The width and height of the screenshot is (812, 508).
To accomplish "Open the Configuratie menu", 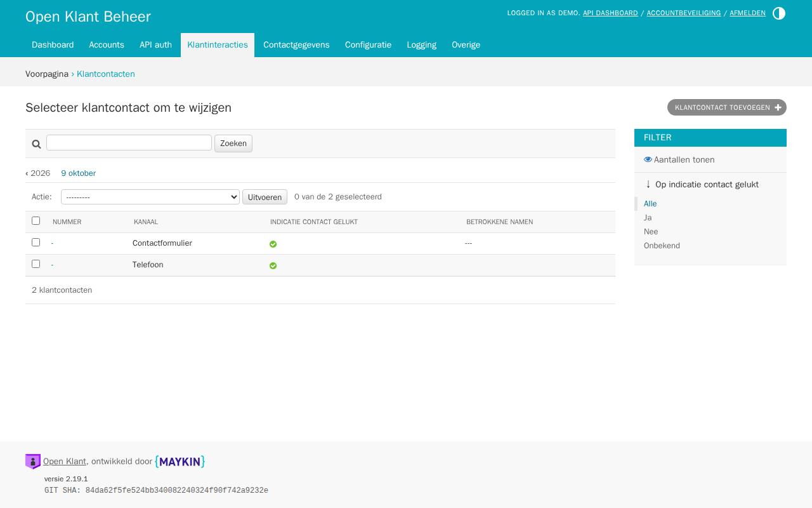I will coord(368,45).
